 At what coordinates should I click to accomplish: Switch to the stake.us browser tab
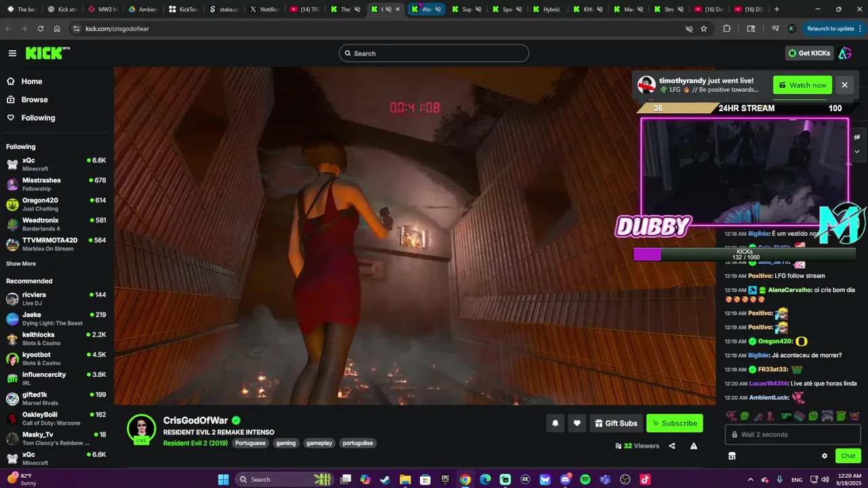point(224,9)
